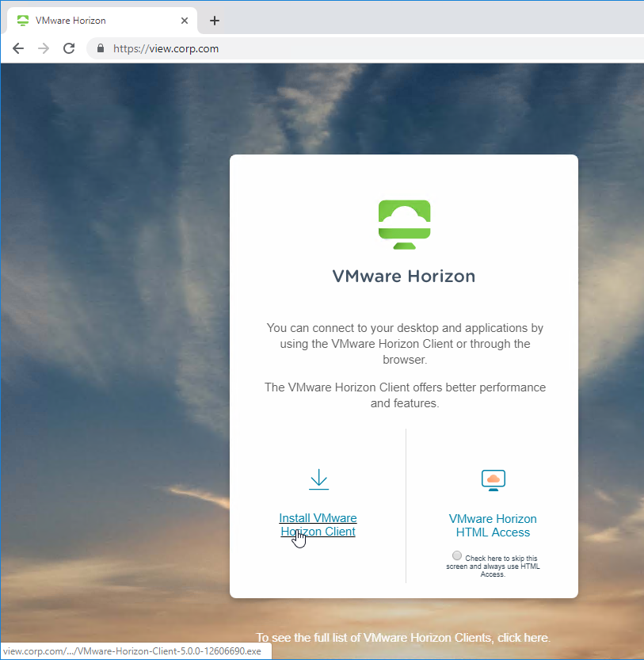Screen dimensions: 644x660
Task: Open the VMware Horizon HTML Access link
Action: [493, 525]
